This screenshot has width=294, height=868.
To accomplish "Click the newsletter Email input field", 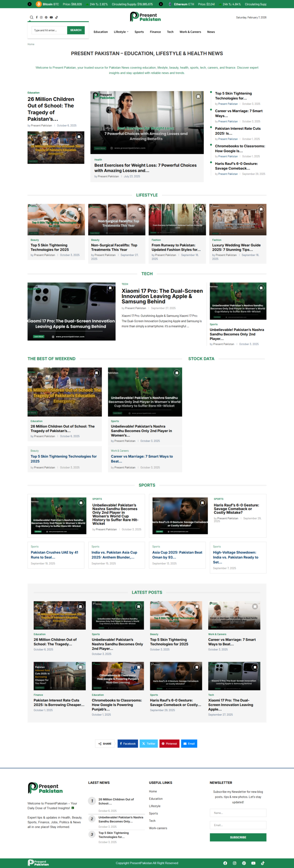I will pos(238,825).
